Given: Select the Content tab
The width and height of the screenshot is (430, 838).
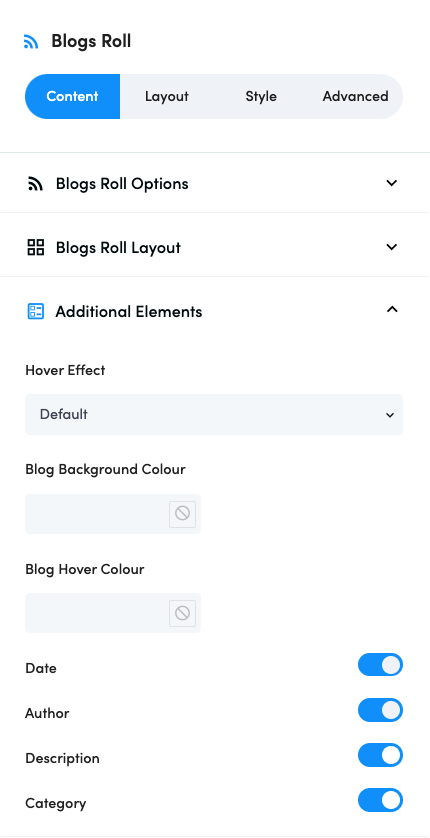Looking at the screenshot, I should tap(73, 97).
